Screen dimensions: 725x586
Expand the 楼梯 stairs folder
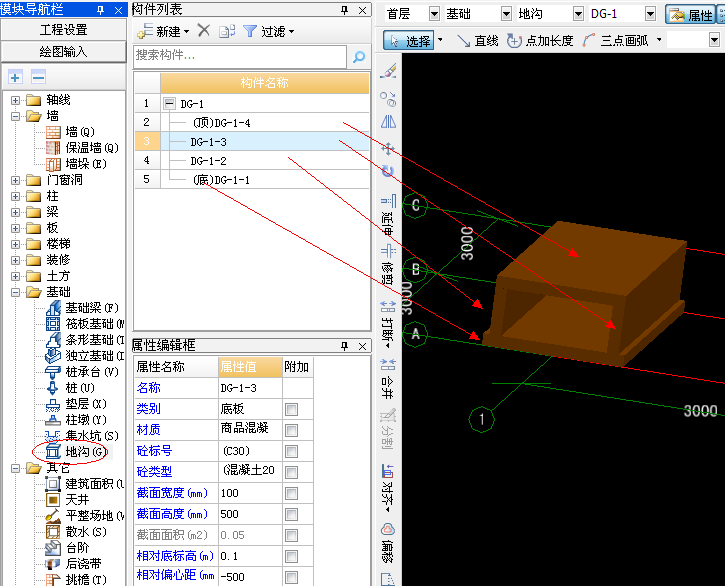click(15, 244)
